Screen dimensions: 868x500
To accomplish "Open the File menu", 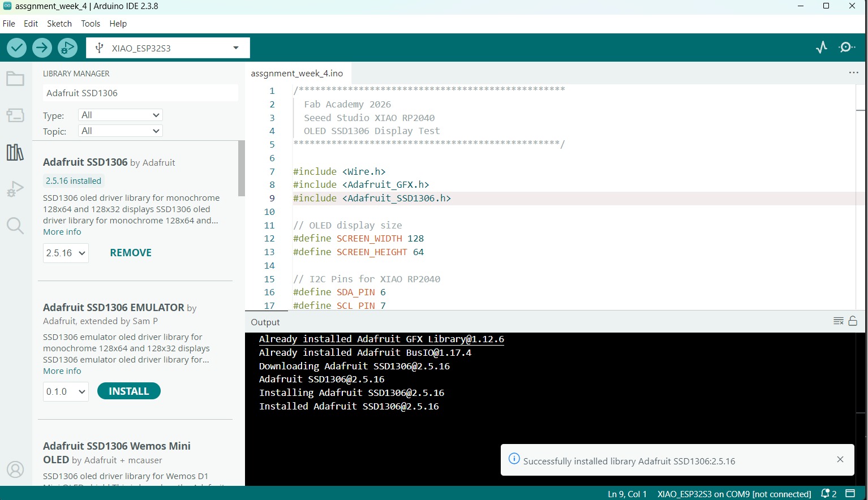I will coord(9,24).
